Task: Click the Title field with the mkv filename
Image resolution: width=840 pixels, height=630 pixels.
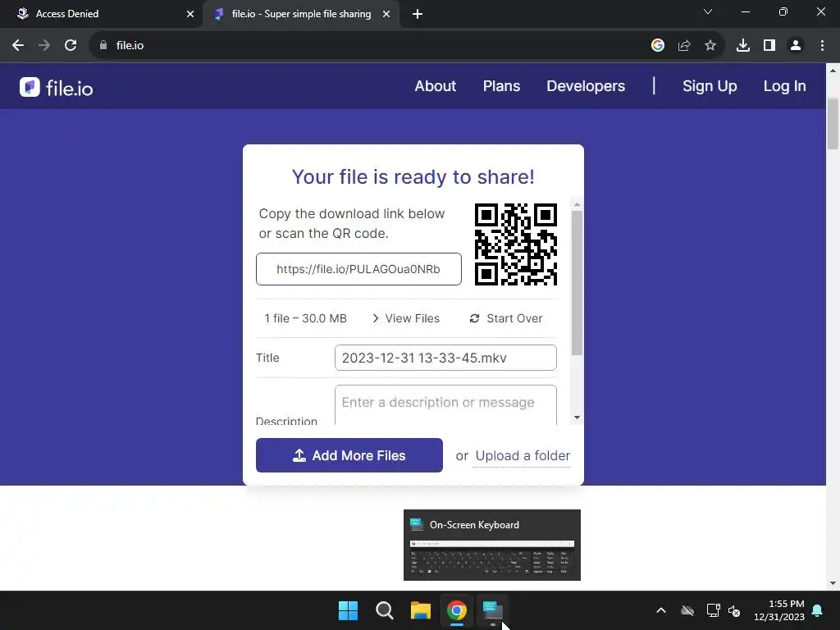Action: coord(445,358)
